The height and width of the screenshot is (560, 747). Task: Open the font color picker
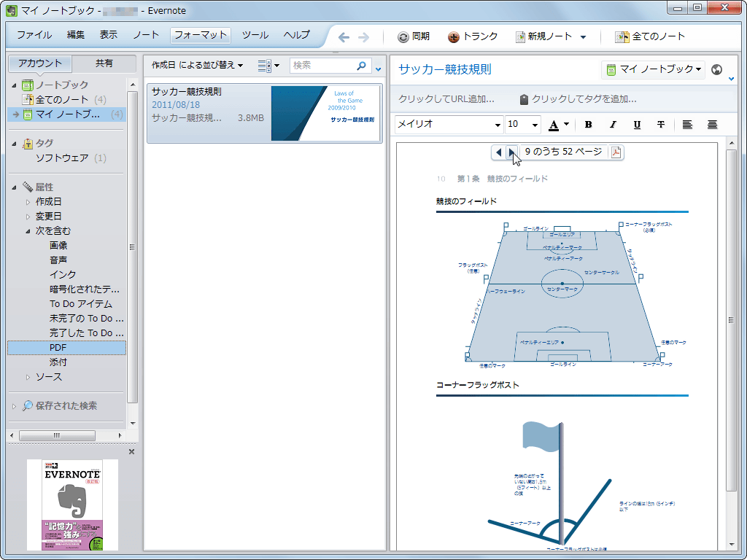pyautogui.click(x=558, y=124)
